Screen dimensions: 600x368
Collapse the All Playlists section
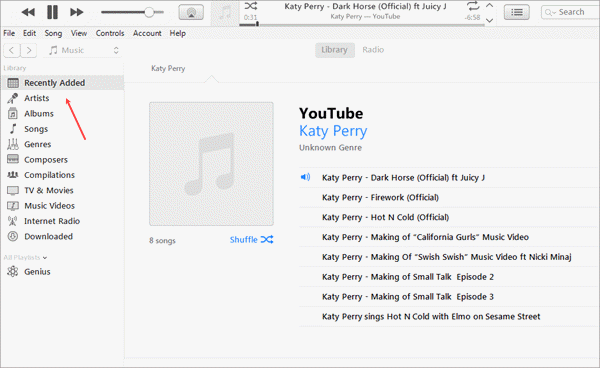pos(25,257)
